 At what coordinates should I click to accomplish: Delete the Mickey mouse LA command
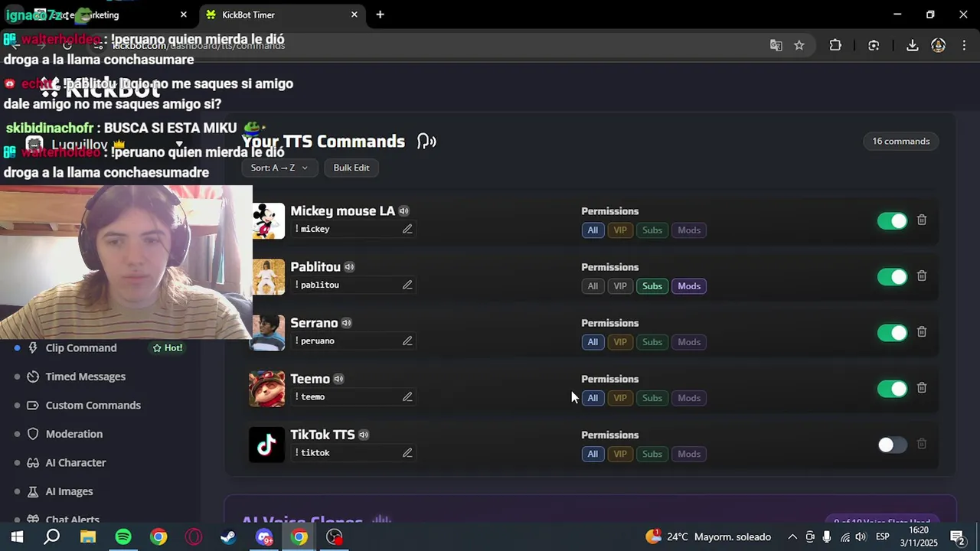(x=922, y=220)
